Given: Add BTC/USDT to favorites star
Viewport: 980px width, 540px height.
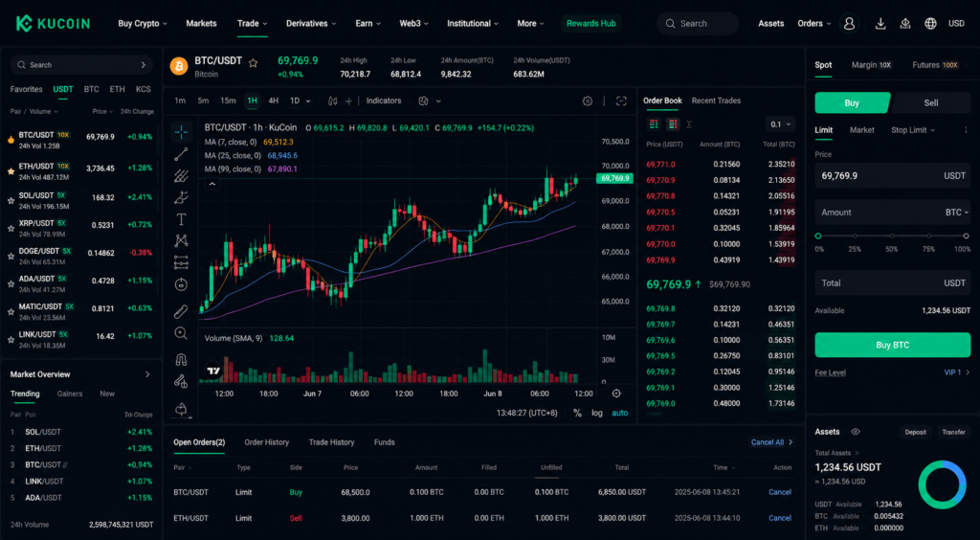Looking at the screenshot, I should (x=253, y=62).
